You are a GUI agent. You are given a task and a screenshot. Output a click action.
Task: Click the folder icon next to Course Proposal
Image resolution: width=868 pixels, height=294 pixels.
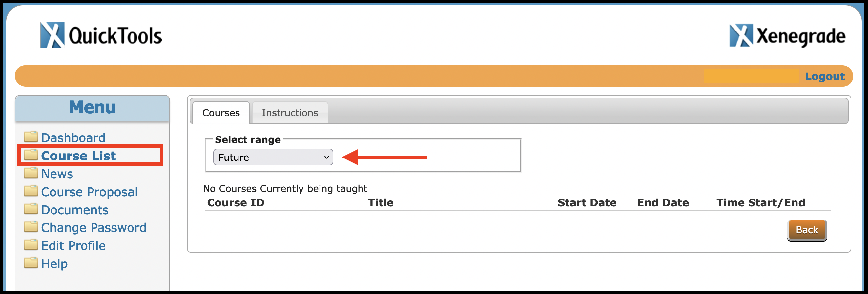(31, 191)
